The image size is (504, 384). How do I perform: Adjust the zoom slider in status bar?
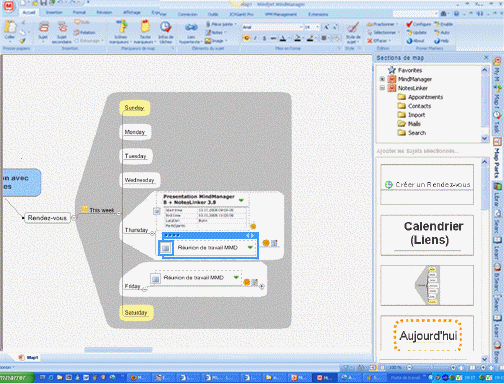tap(431, 367)
